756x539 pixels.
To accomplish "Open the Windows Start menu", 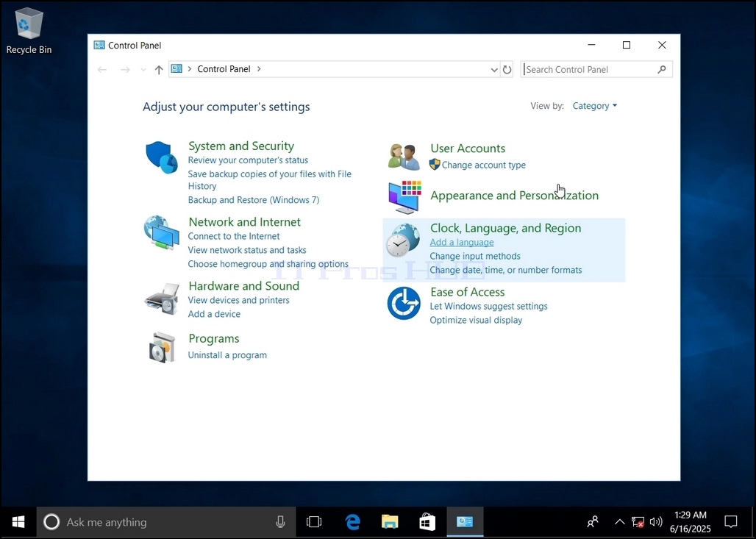I will click(18, 521).
